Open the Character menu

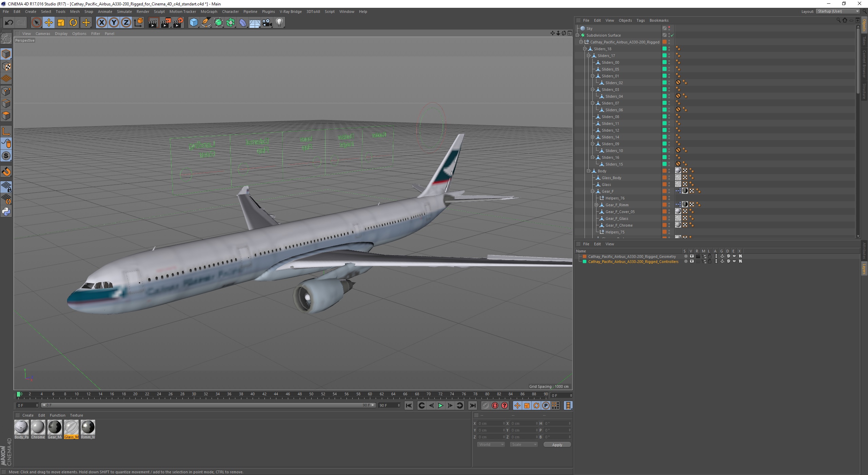click(x=230, y=12)
